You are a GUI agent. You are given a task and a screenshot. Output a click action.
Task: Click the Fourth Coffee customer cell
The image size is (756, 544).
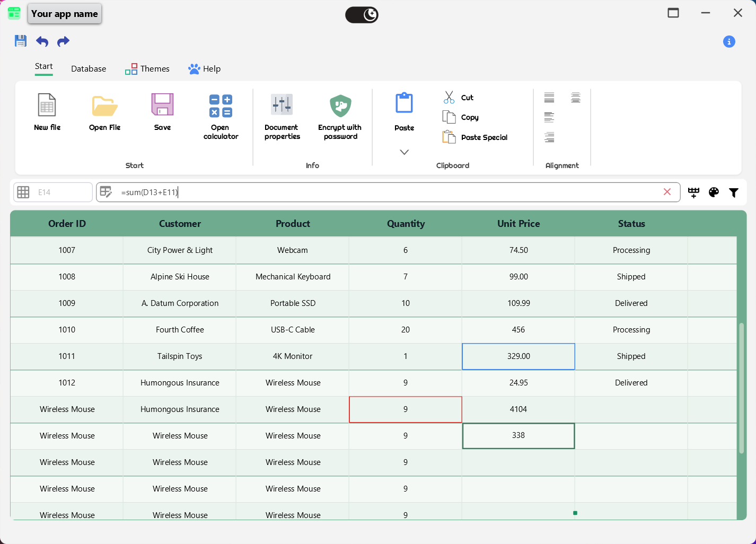click(x=180, y=330)
